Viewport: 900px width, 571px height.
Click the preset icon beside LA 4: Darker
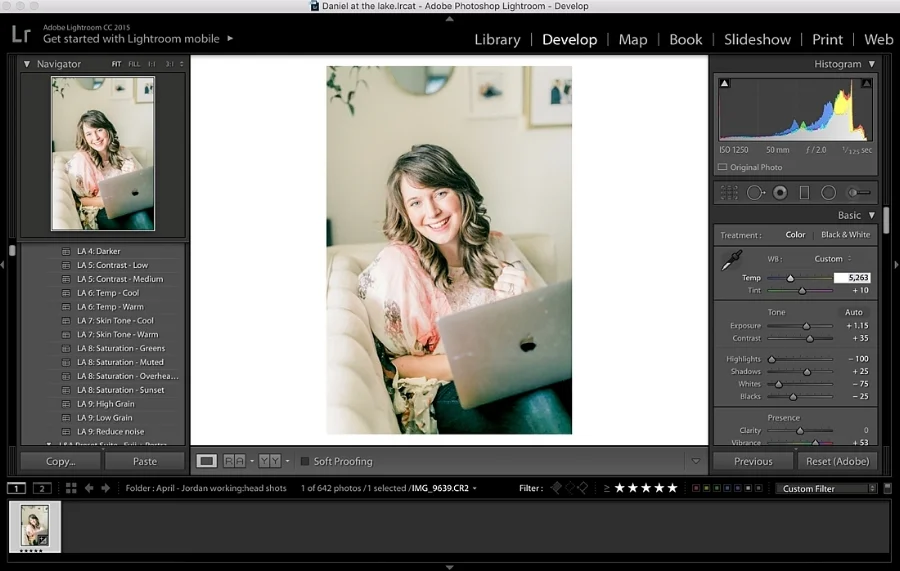66,251
